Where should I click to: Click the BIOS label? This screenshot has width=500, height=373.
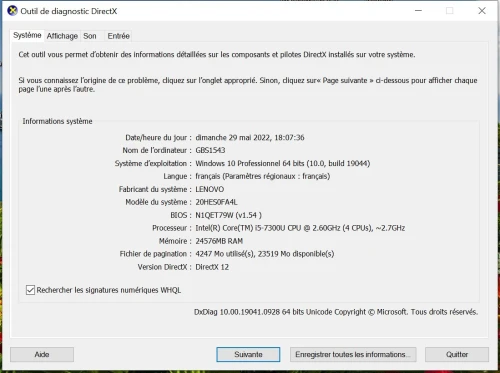tap(181, 215)
